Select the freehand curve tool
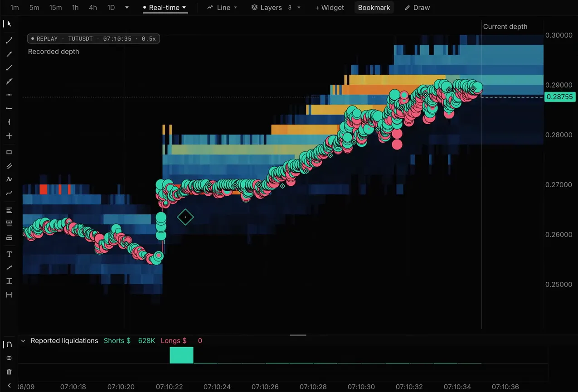This screenshot has width=578, height=392. (9, 193)
